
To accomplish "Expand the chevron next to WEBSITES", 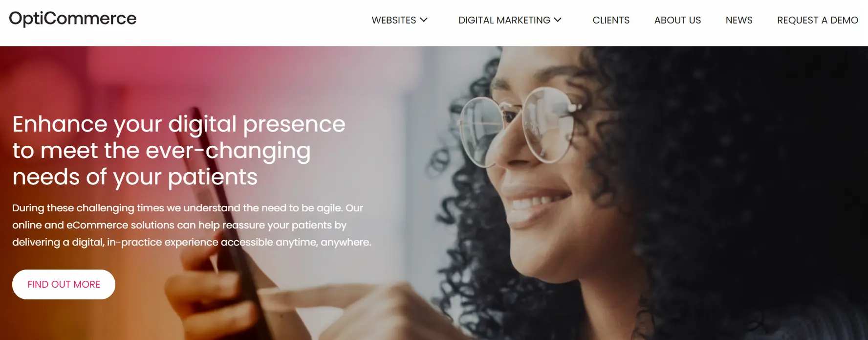I will 424,20.
